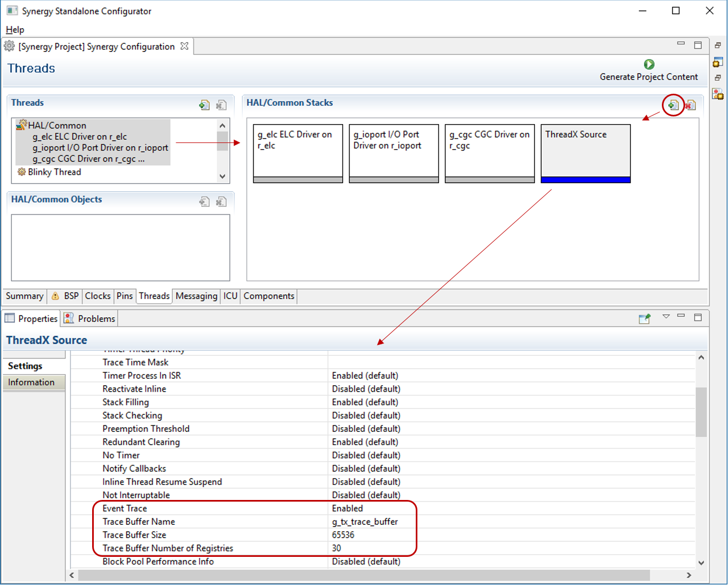Edit Trace Buffer Name value g_tx_trace_buffer
The image size is (728, 585).
[x=511, y=522]
